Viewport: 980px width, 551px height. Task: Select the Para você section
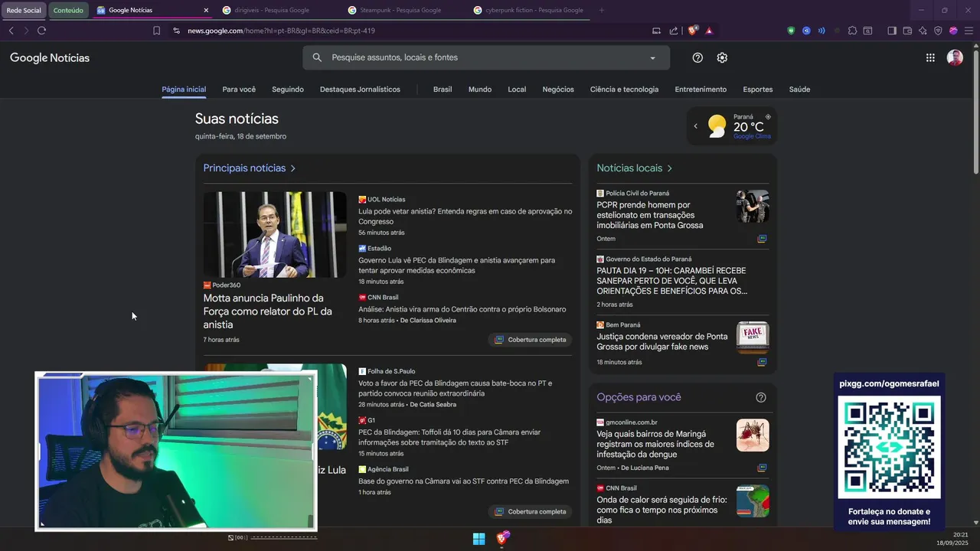tap(239, 90)
